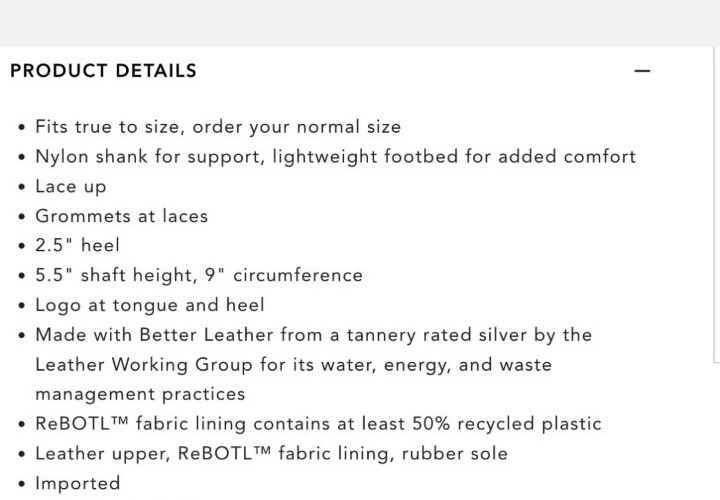Image resolution: width=720 pixels, height=500 pixels.
Task: Click the '9" circumference' text
Action: click(284, 275)
